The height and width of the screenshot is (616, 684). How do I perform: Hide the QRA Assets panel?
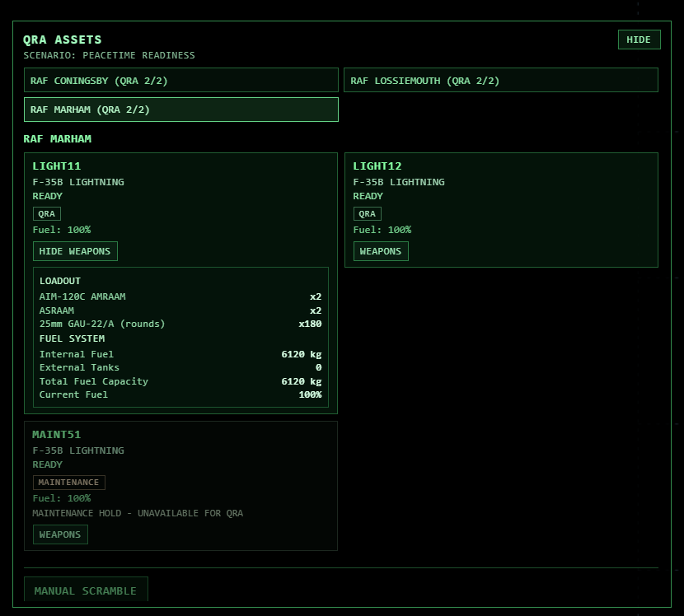639,40
